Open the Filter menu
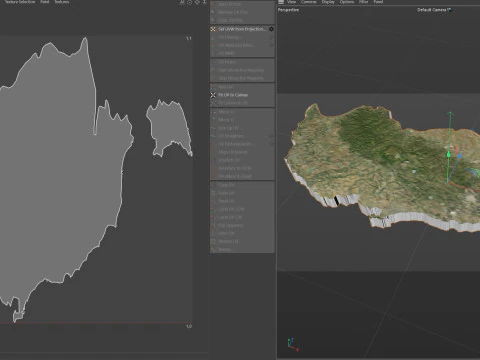This screenshot has width=480, height=360. [364, 2]
